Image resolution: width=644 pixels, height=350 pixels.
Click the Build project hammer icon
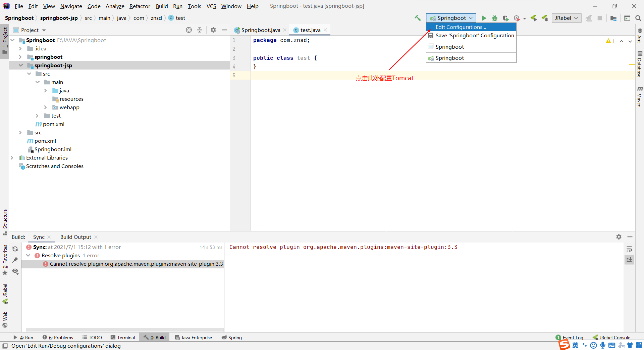point(418,18)
